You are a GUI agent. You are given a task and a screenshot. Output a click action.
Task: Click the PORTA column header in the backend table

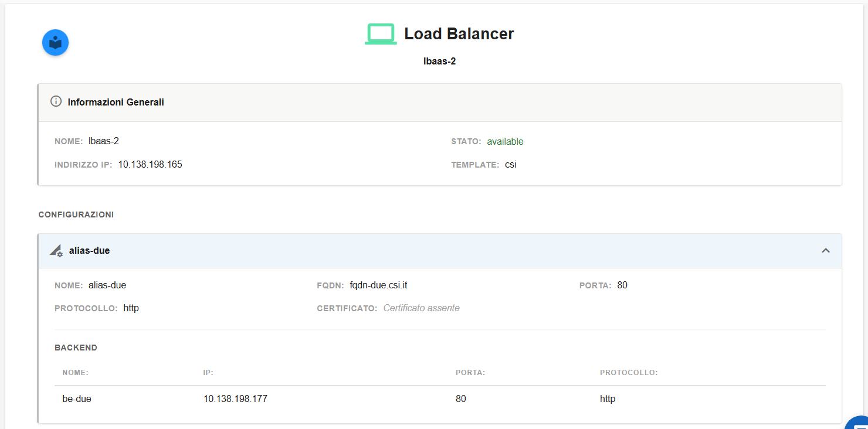pyautogui.click(x=470, y=373)
